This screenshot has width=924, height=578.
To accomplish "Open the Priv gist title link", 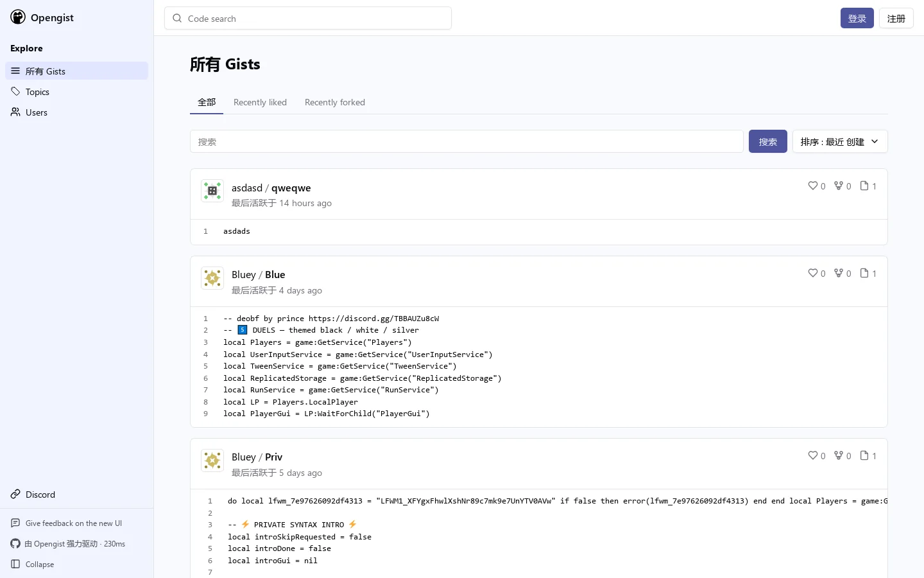I will 274,457.
